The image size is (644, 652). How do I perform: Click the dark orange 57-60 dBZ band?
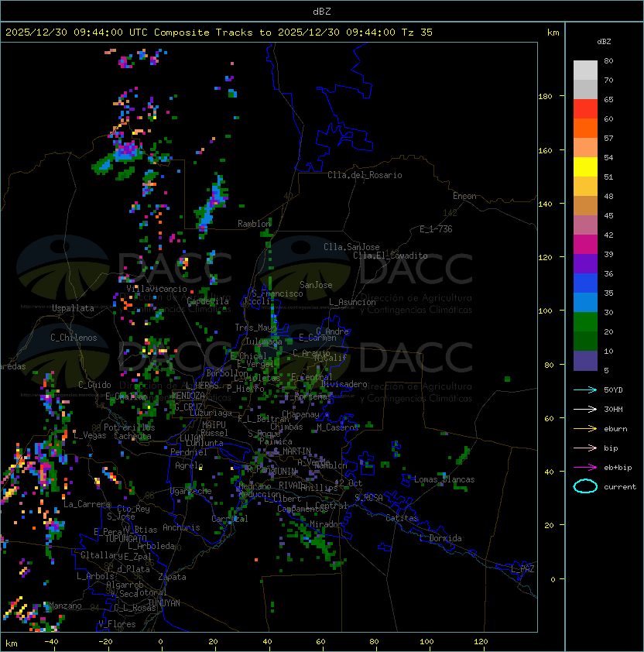point(585,128)
